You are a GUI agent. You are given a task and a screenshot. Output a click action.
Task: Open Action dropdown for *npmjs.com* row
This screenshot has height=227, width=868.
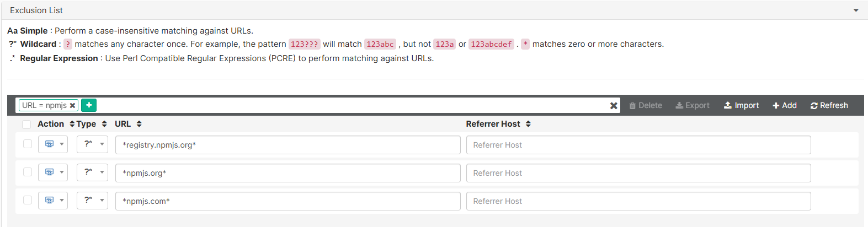[53, 201]
